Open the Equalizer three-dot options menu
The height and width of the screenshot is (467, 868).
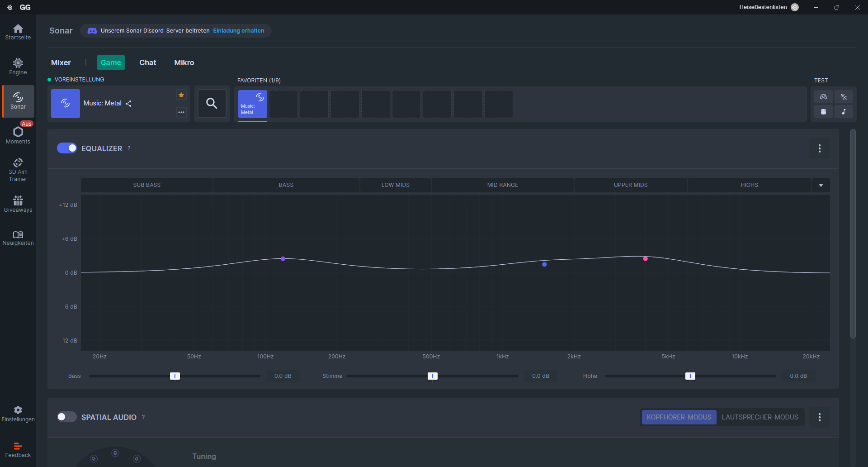click(819, 148)
